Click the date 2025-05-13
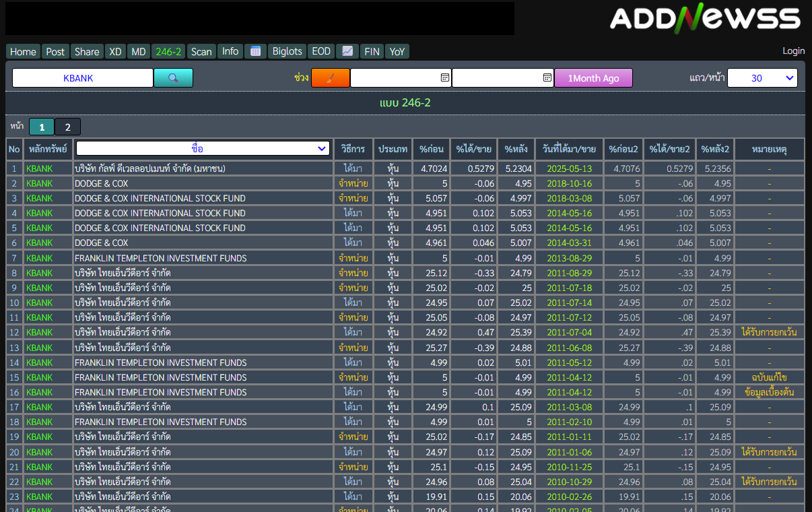The width and height of the screenshot is (812, 512). [569, 168]
